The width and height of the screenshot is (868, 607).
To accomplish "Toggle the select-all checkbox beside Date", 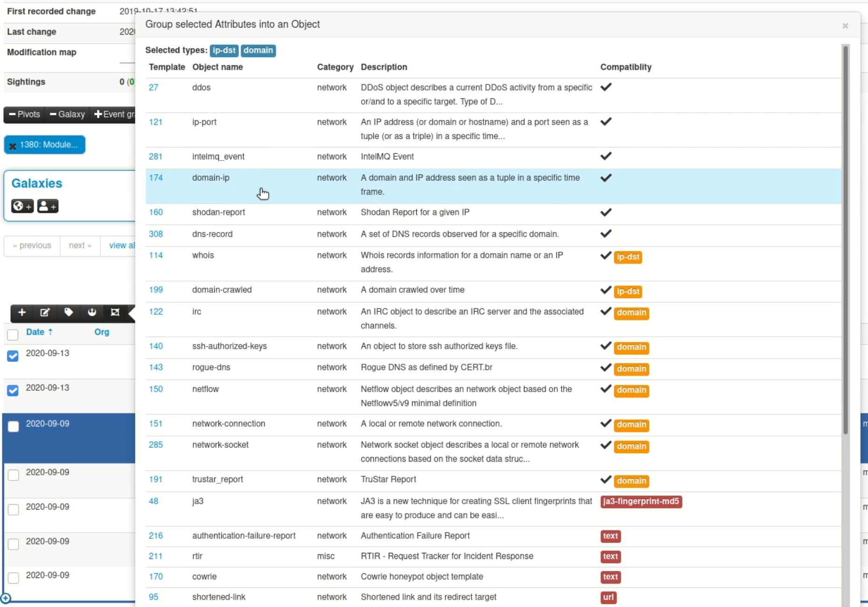I will 13,334.
